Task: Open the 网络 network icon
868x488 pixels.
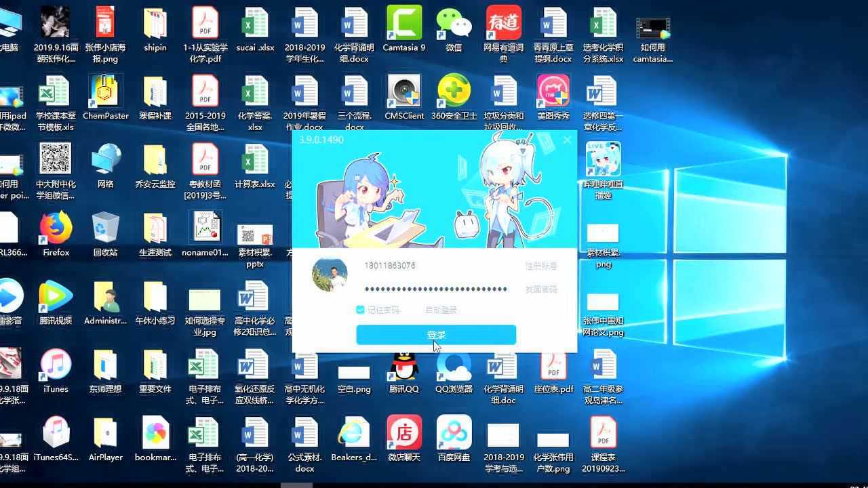Action: 106,166
